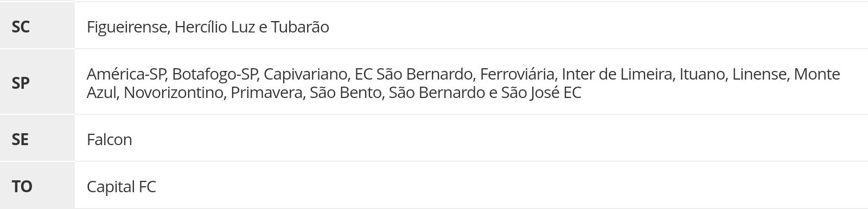Screen dimensions: 868x209
Task: Click the Ituano team name
Action: click(701, 74)
